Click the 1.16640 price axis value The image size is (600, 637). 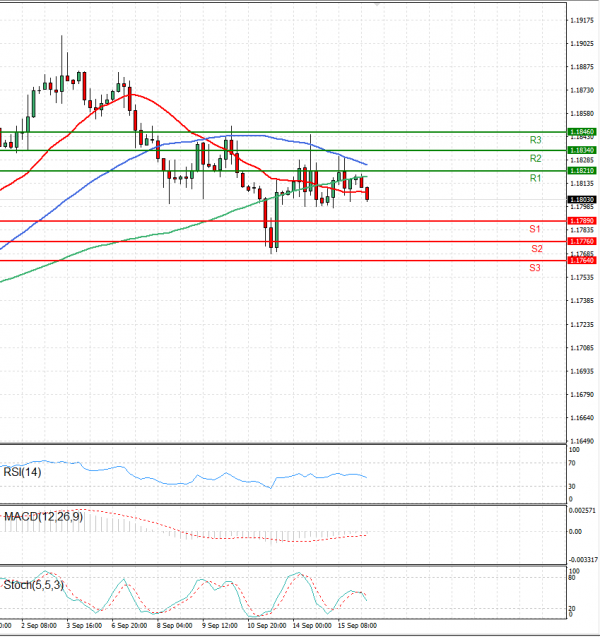582,418
